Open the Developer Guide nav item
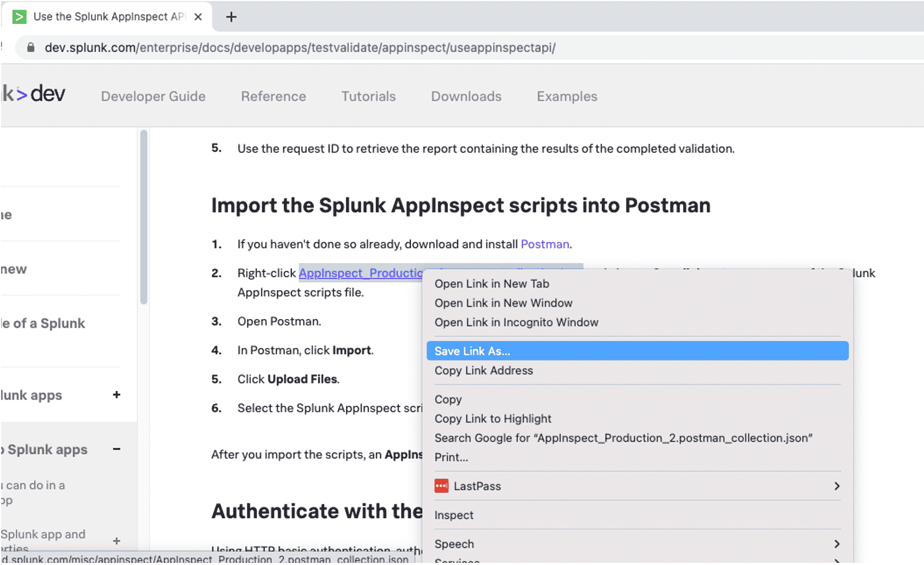This screenshot has width=924, height=565. 153,96
